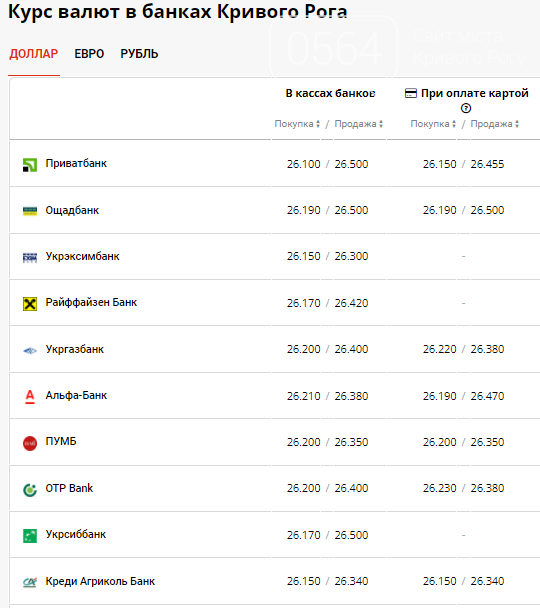Sort by cash desk Покупка column
Screen dimensions: 540x608
tap(297, 124)
